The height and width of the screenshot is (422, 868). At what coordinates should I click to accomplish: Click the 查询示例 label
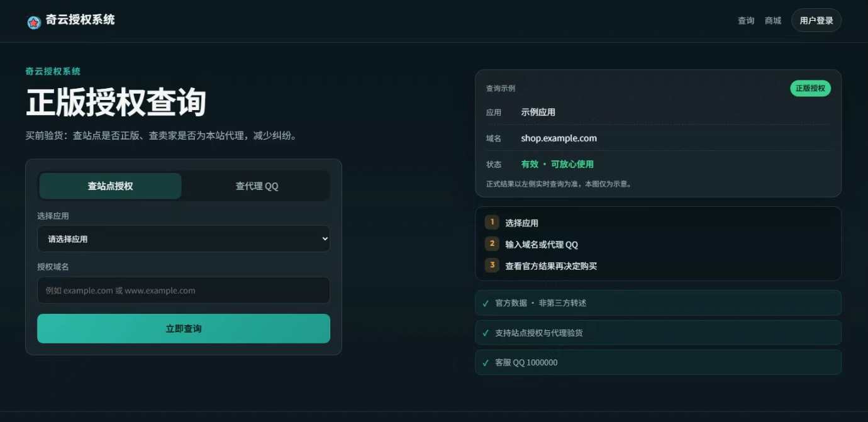501,89
